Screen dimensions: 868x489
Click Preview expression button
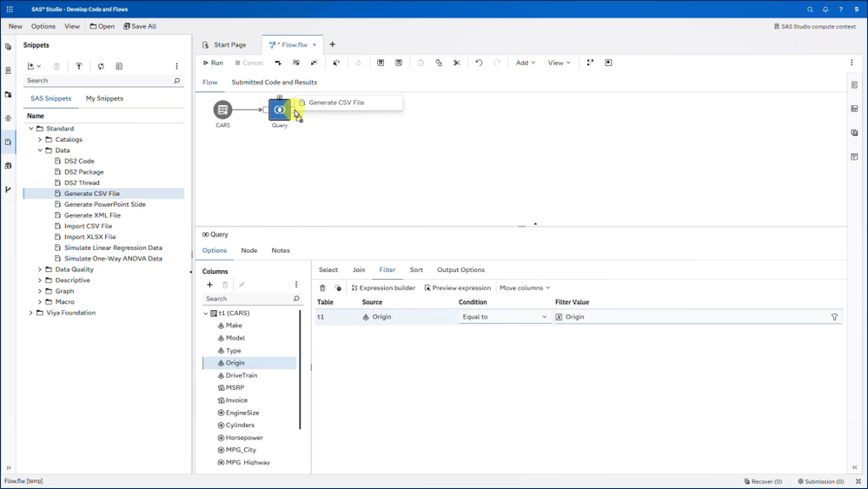pyautogui.click(x=457, y=287)
